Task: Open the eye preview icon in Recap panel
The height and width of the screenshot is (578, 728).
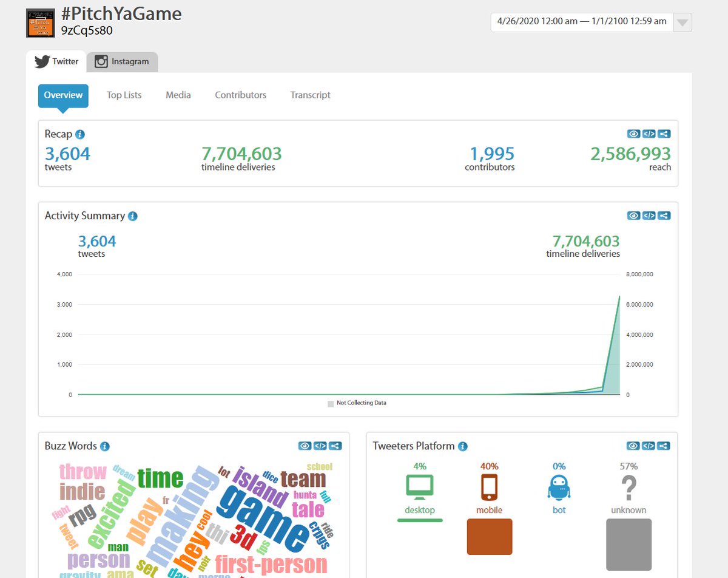Action: tap(633, 134)
